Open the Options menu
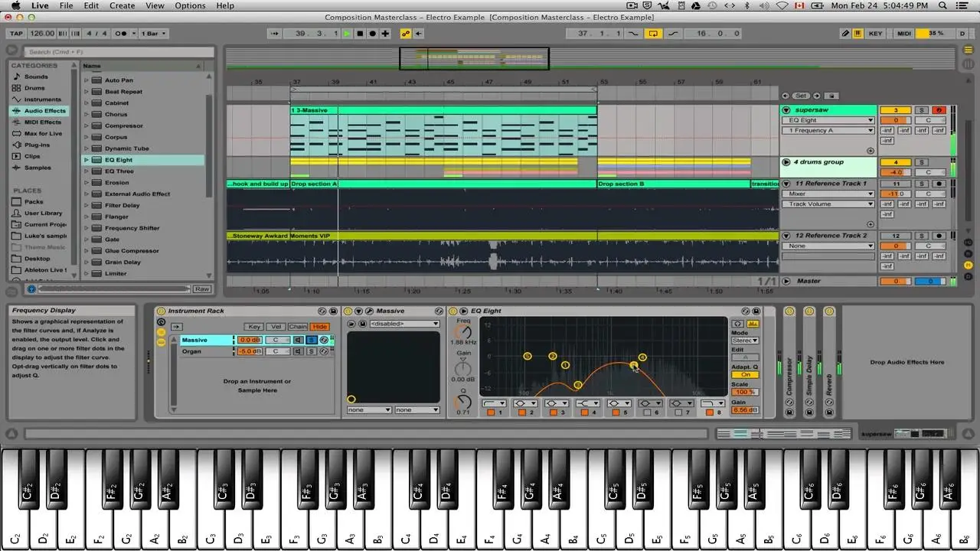Image resolution: width=980 pixels, height=551 pixels. 190,5
